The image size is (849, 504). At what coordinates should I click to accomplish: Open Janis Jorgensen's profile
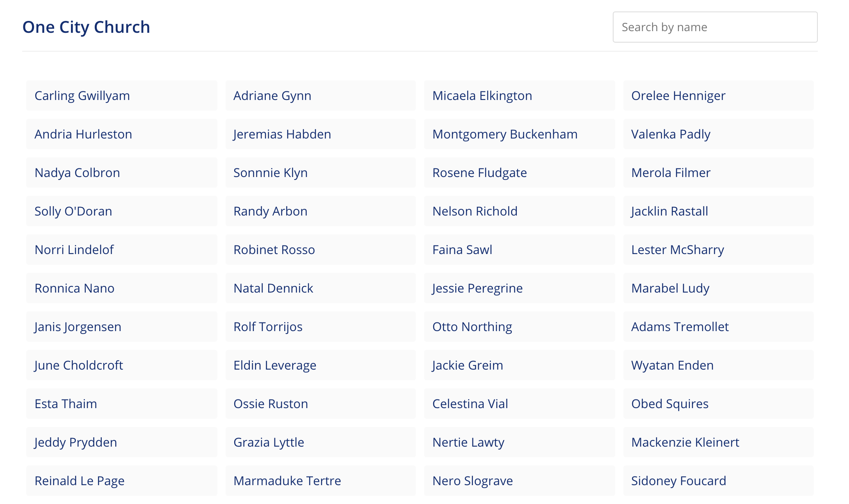click(x=121, y=327)
